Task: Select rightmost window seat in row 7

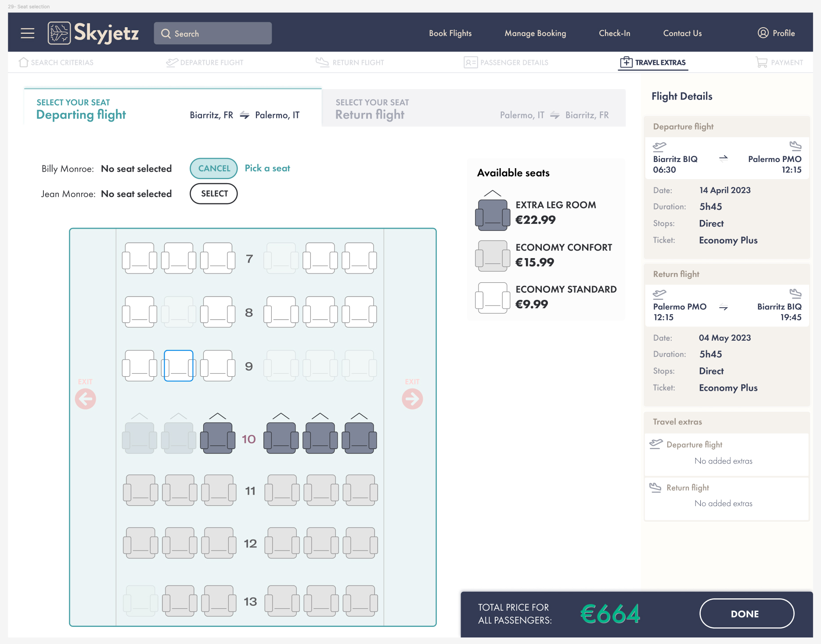Action: pos(360,258)
